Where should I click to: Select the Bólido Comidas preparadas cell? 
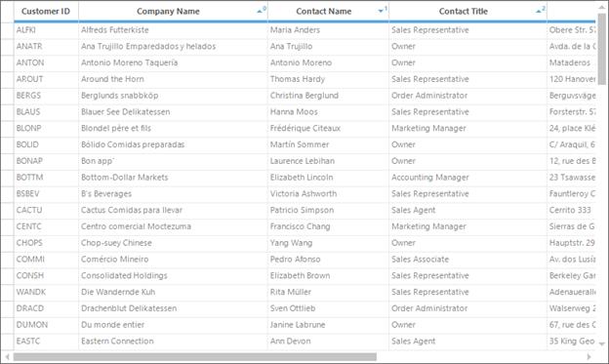coord(173,144)
